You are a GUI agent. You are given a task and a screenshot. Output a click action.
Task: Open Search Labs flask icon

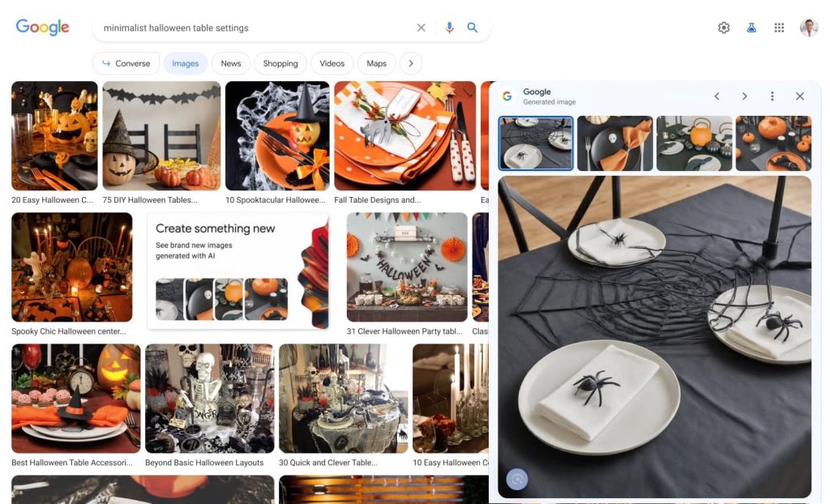click(751, 28)
